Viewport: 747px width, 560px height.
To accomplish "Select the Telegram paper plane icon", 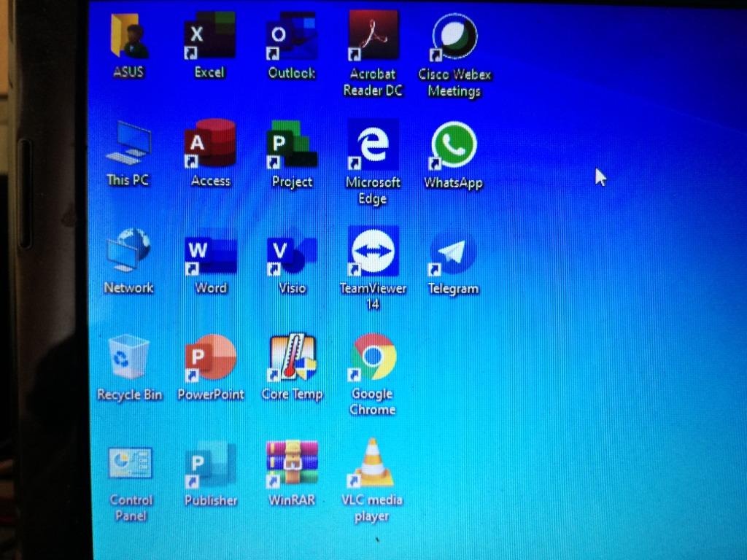I will pos(453,253).
